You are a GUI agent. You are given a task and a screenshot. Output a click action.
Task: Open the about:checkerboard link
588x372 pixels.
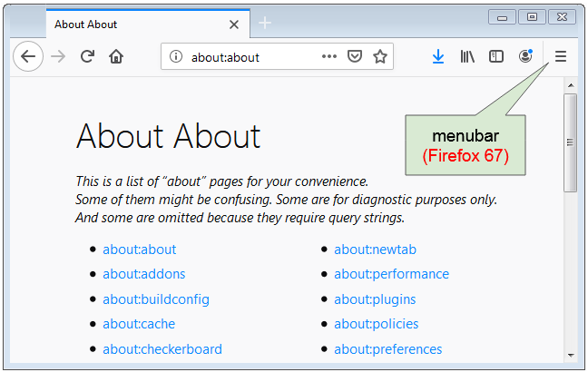coord(162,349)
